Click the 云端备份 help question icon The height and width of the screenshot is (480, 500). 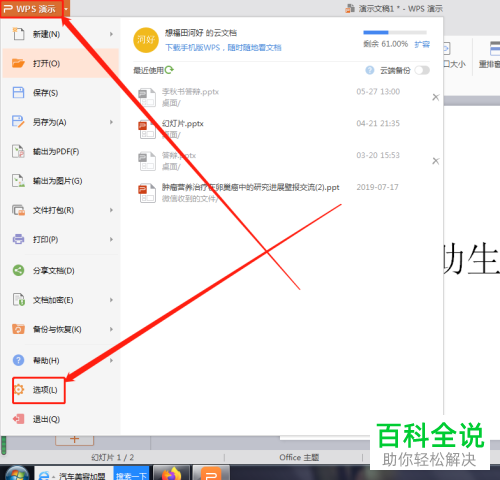point(369,70)
